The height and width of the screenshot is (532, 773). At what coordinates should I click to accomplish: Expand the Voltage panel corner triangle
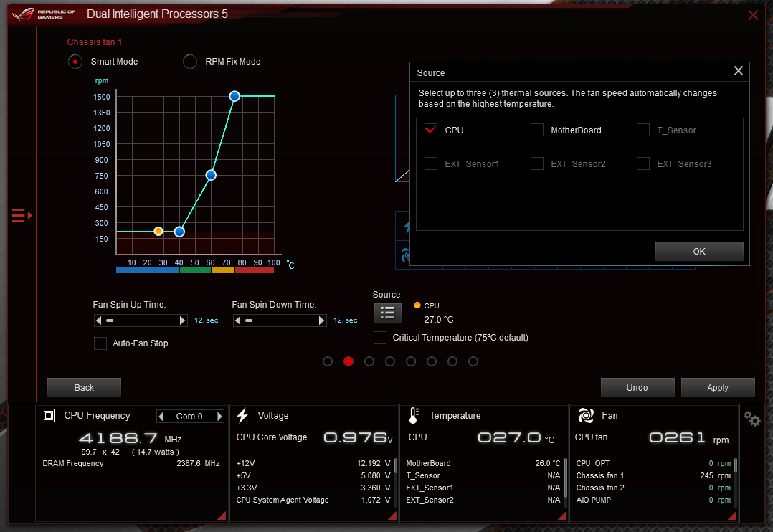click(x=392, y=516)
